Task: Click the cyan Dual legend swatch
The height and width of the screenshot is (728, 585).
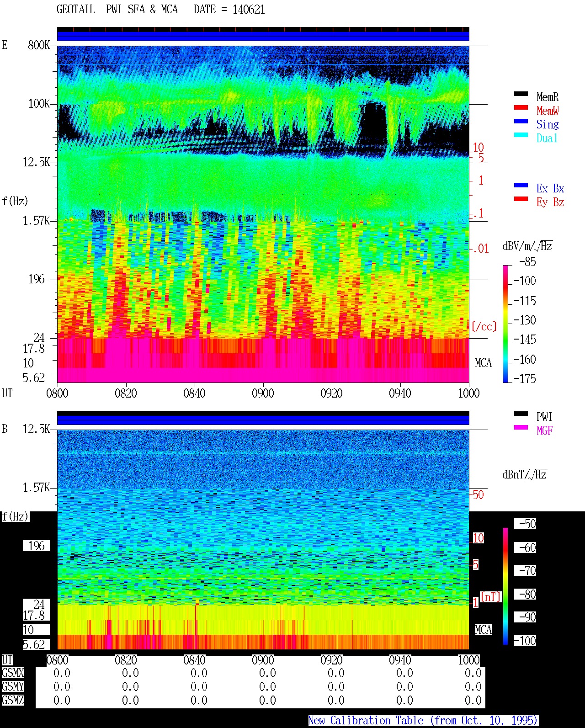Action: [521, 135]
